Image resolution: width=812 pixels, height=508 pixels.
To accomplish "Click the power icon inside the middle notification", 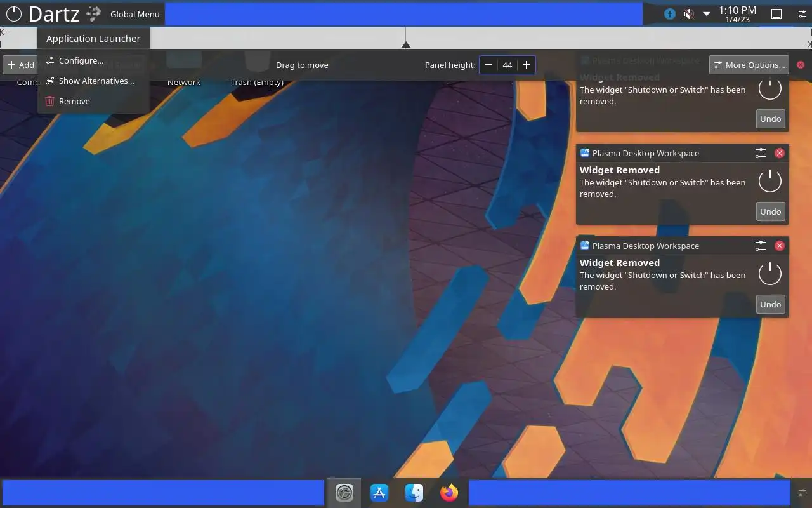I will click(770, 180).
